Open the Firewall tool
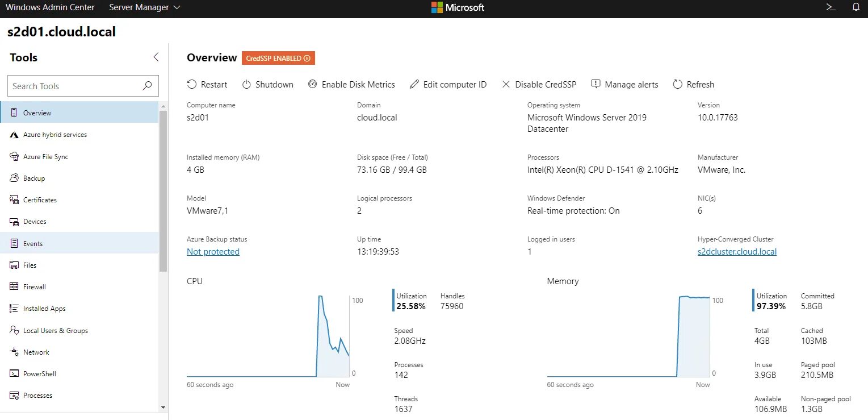 click(x=35, y=286)
